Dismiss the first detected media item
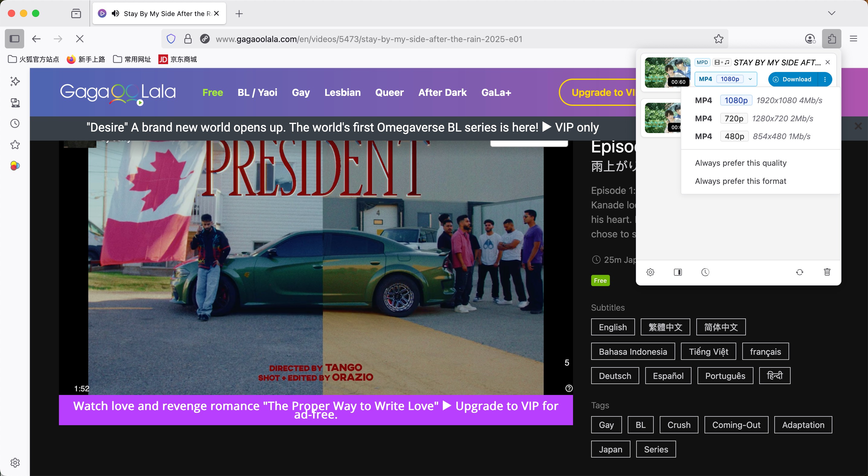This screenshot has height=476, width=868. [x=828, y=62]
